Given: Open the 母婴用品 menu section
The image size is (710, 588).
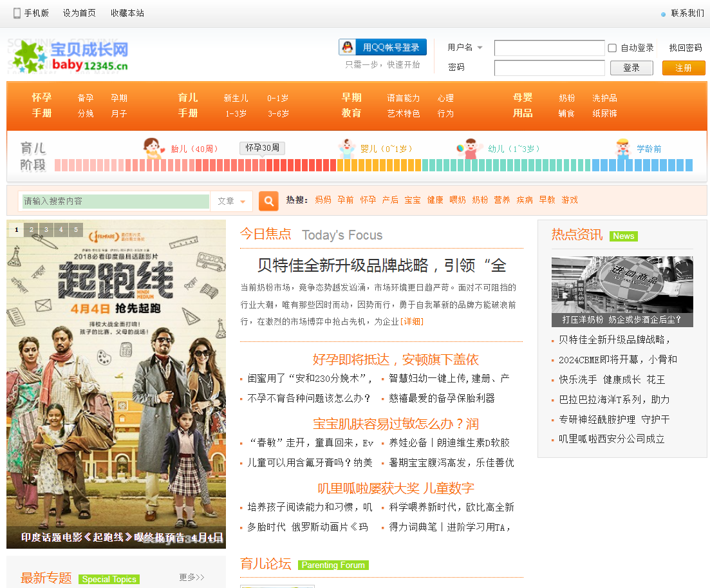Looking at the screenshot, I should 523,105.
